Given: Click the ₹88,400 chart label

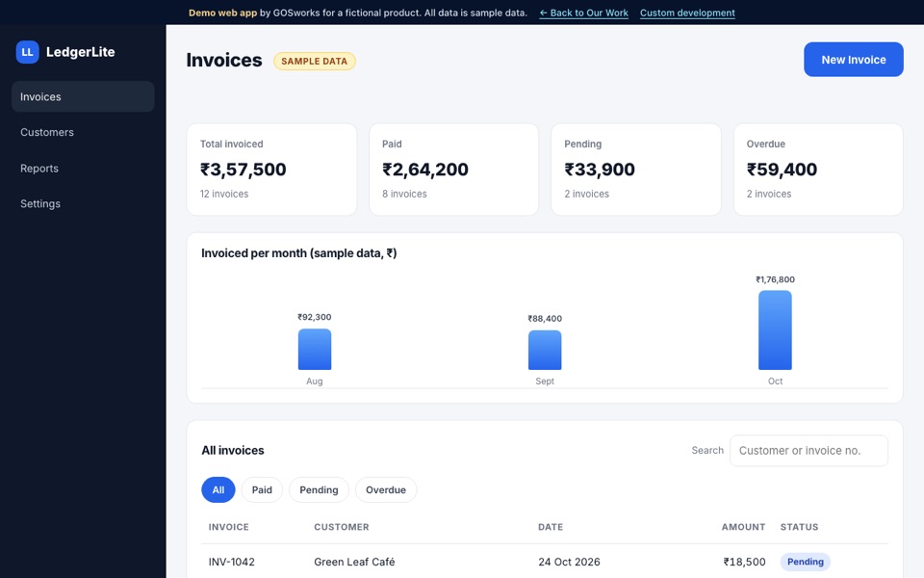Looking at the screenshot, I should coord(545,319).
